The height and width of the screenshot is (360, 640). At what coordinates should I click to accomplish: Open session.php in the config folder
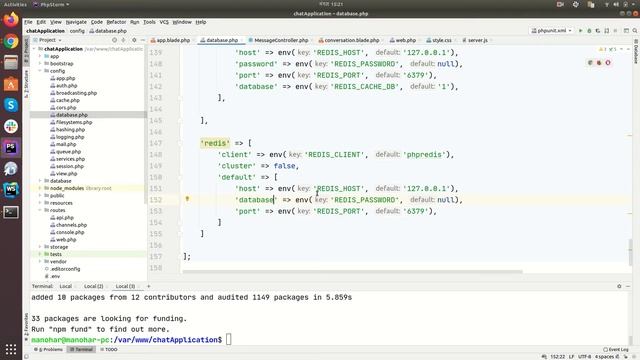coord(70,166)
